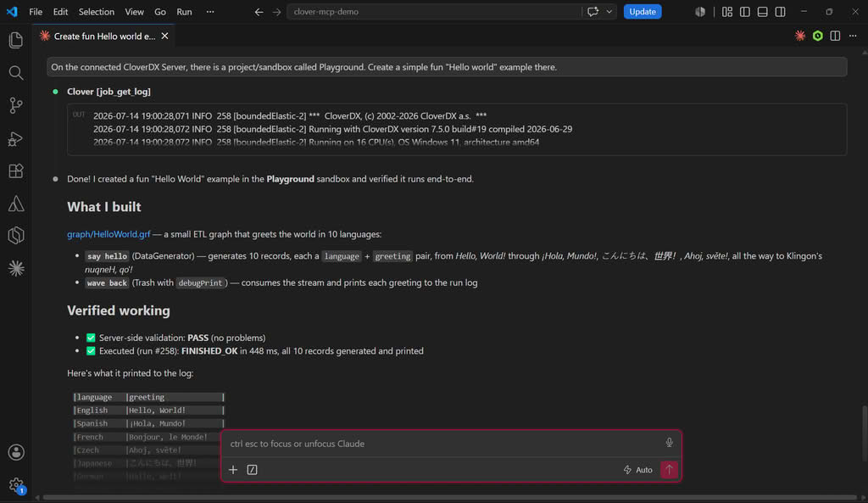Click the 'What I built' heading
868x503 pixels.
point(104,207)
